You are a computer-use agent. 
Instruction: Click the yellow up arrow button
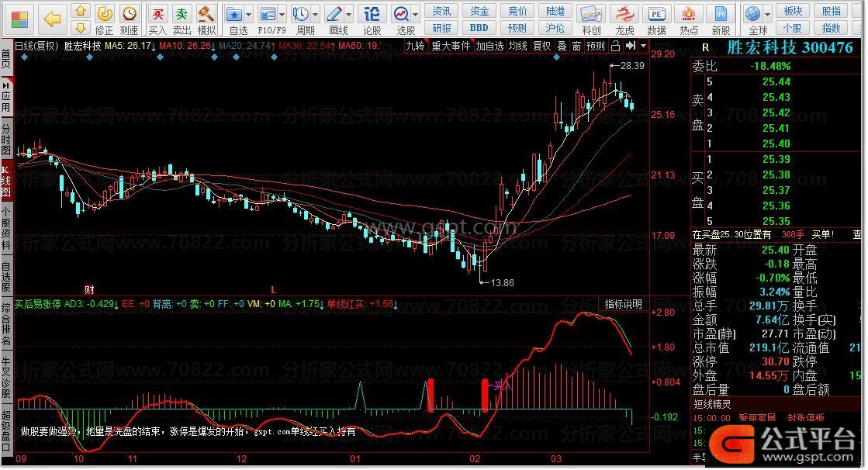[x=81, y=11]
